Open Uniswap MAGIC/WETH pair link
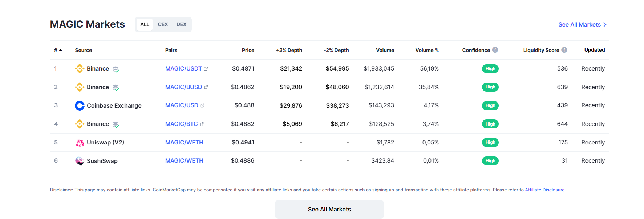The image size is (644, 219). (184, 142)
